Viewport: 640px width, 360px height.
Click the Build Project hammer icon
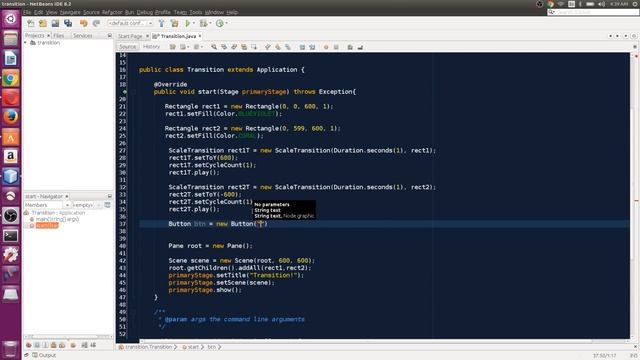(x=162, y=23)
